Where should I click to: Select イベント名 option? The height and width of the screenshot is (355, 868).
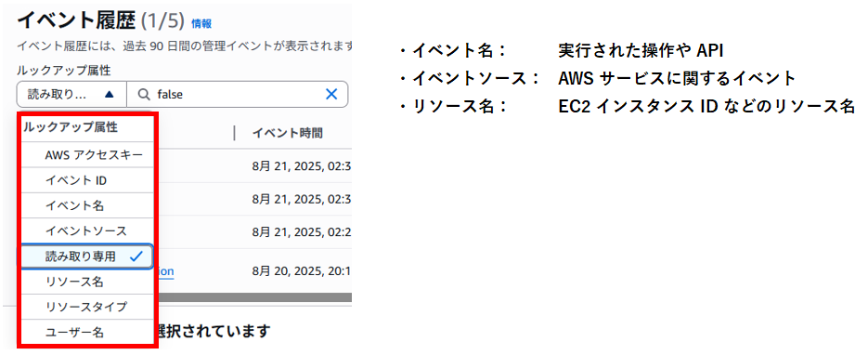coord(87,205)
